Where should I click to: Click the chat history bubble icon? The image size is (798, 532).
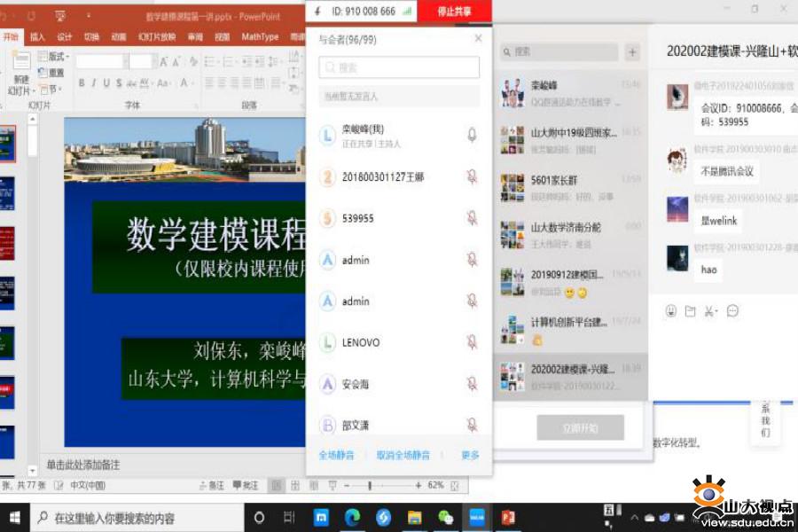coord(732,311)
